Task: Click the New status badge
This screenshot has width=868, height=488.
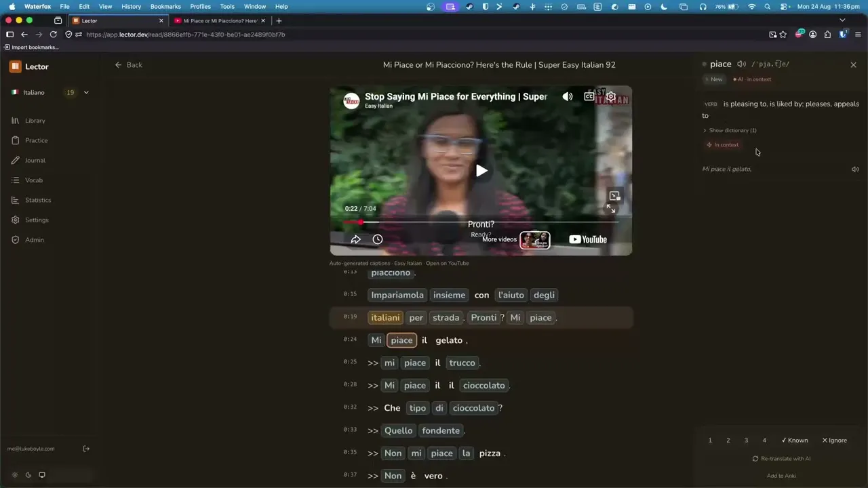Action: tap(714, 79)
